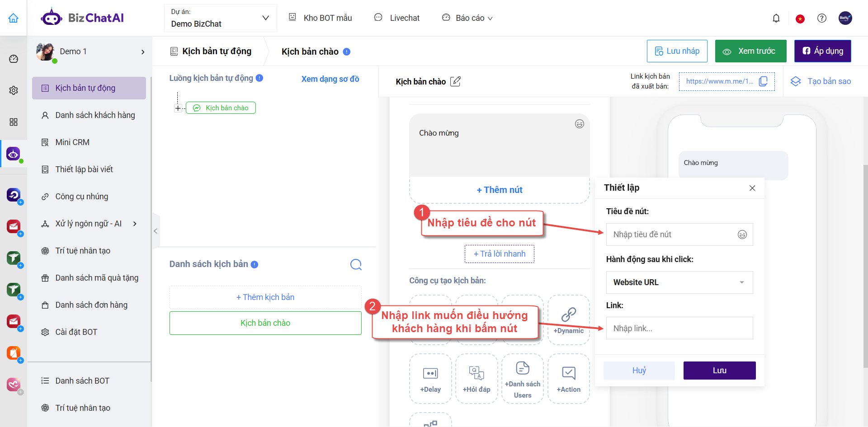Open emoji picker in Chào mừng message
Viewport: 868px width, 427px height.
pyautogui.click(x=580, y=124)
